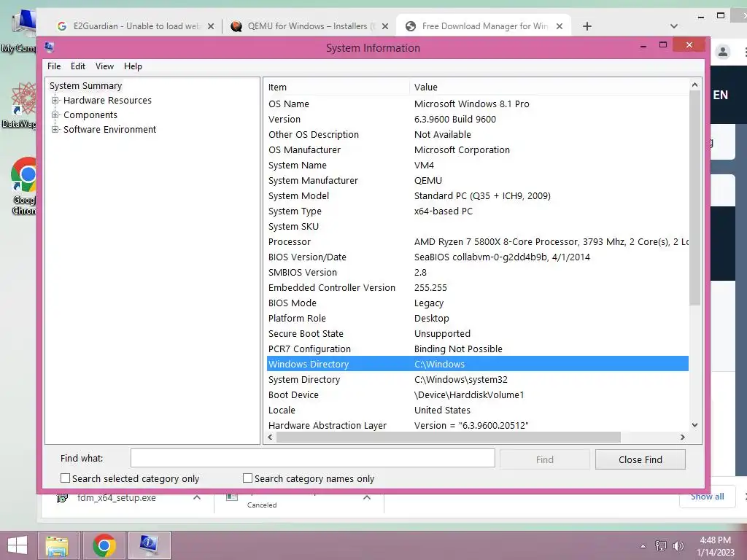Screen dimensions: 747x560
Task: Click the vertical scrollbar thumb
Action: click(x=694, y=198)
